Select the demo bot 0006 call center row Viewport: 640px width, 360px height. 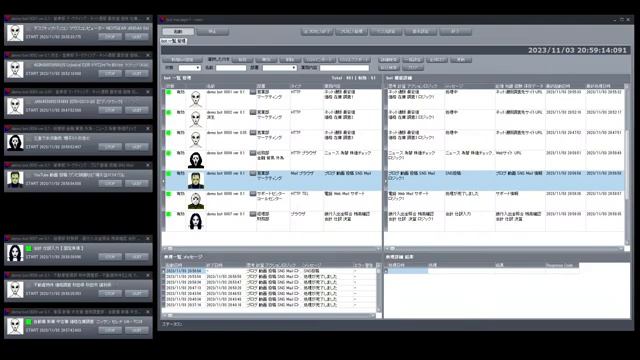click(x=272, y=201)
